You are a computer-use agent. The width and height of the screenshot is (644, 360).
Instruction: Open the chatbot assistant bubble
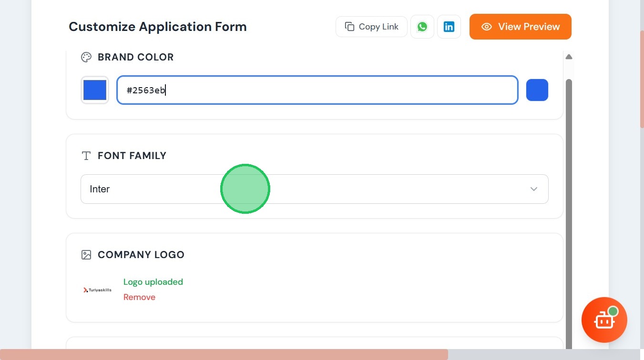pyautogui.click(x=604, y=320)
